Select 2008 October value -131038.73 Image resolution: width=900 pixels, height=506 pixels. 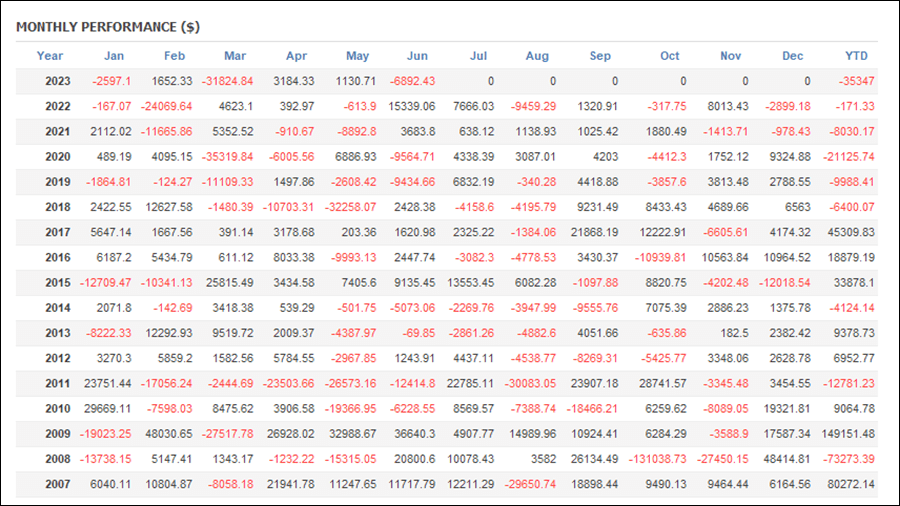click(658, 459)
